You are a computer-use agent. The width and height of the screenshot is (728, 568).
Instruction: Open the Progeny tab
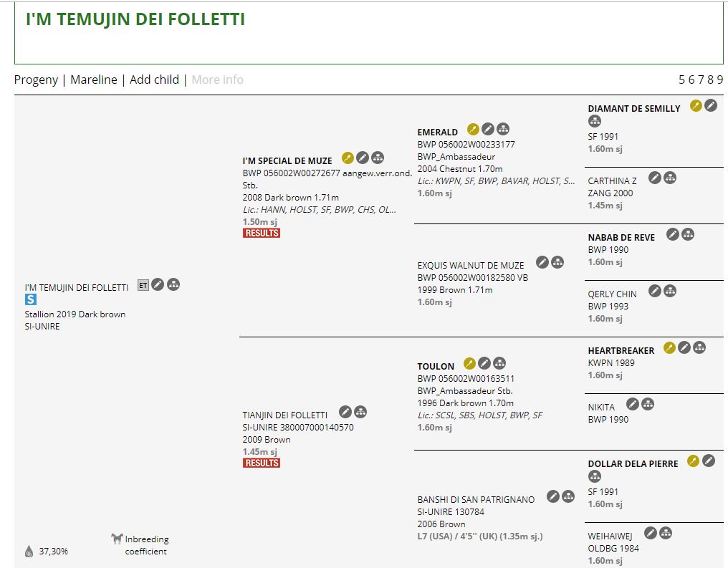coord(36,80)
